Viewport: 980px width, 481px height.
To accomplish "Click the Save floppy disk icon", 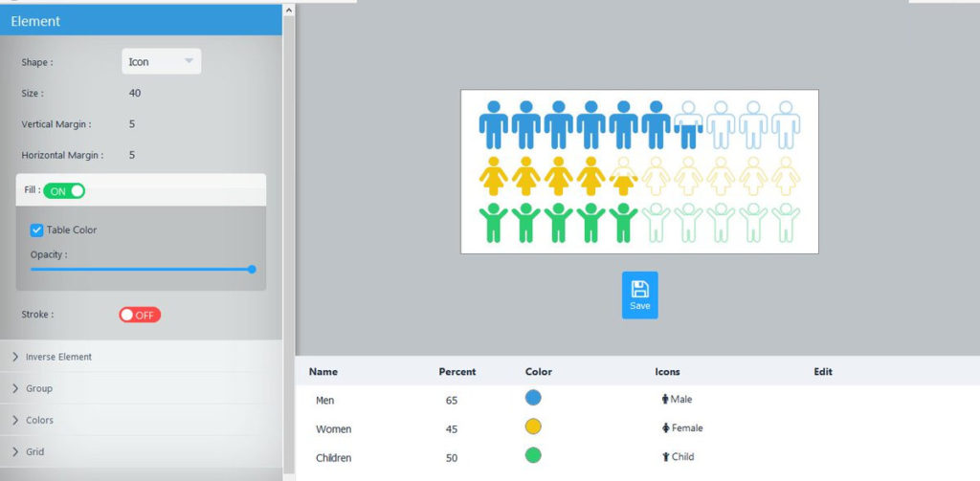I will pyautogui.click(x=639, y=289).
